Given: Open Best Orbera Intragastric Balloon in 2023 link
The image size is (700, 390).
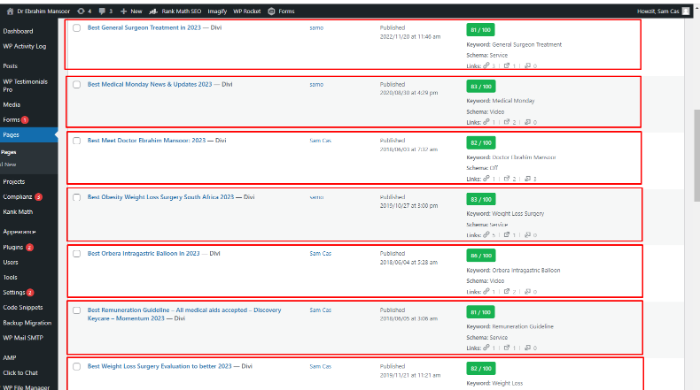Looking at the screenshot, I should tap(143, 253).
